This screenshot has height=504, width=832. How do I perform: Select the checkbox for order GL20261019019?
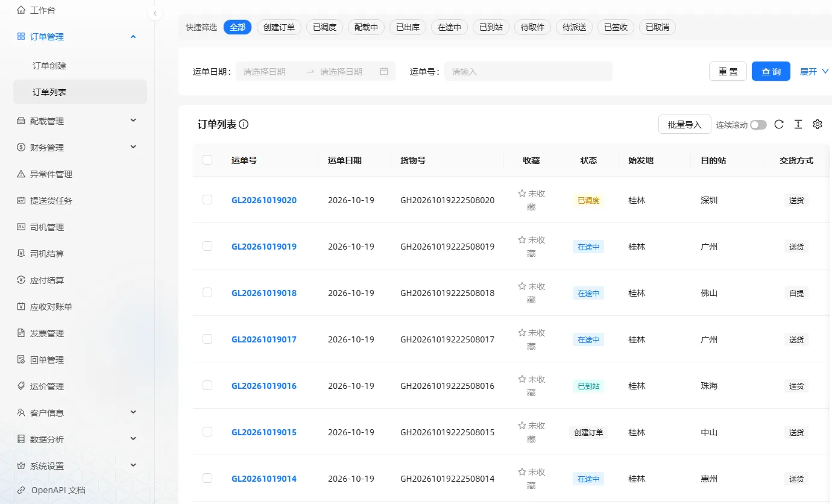[x=207, y=246]
